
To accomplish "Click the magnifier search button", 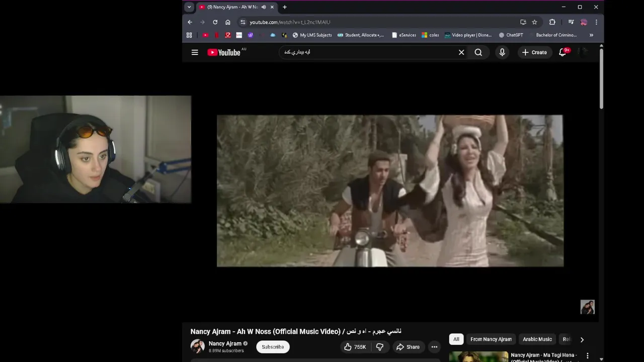I will tap(478, 52).
